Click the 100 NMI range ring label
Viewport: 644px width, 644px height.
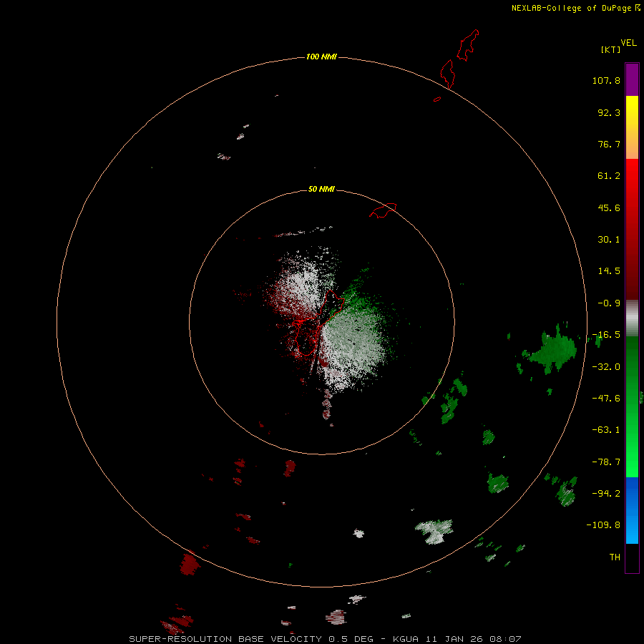pos(321,57)
